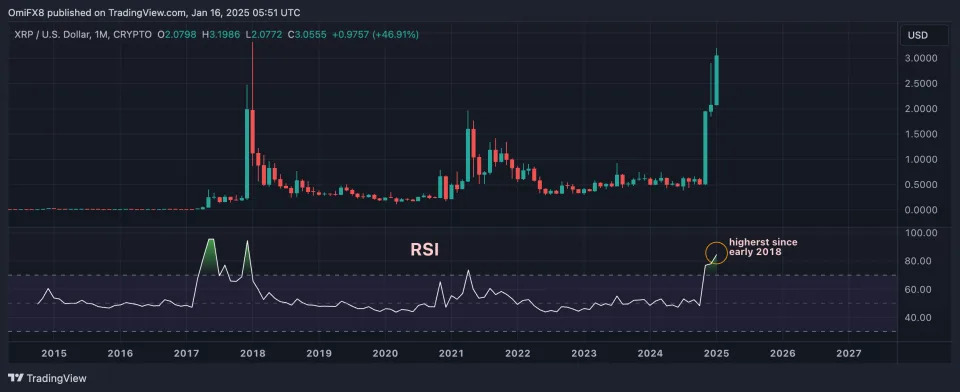Click the 2016 time axis label
Image resolution: width=960 pixels, height=392 pixels.
[x=119, y=353]
